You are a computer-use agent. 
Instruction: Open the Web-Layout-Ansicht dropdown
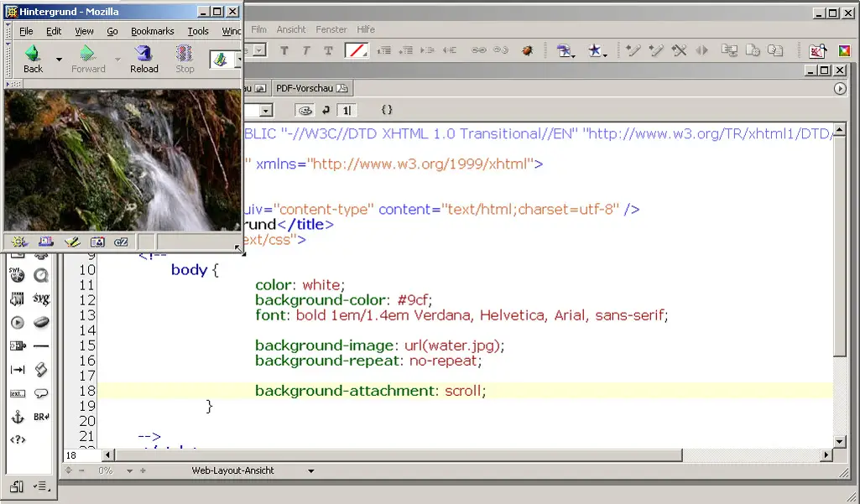point(310,471)
